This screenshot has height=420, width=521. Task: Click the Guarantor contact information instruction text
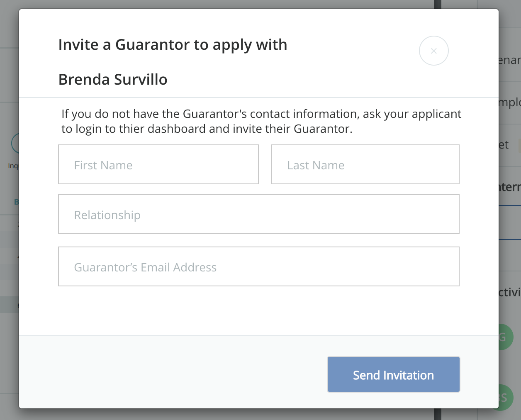tap(261, 121)
